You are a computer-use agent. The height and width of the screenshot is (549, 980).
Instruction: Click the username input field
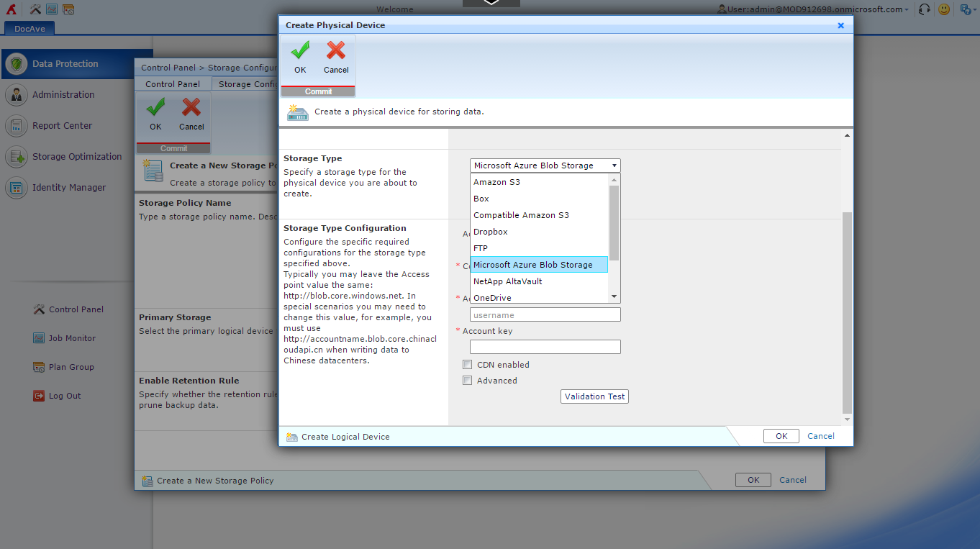click(545, 315)
